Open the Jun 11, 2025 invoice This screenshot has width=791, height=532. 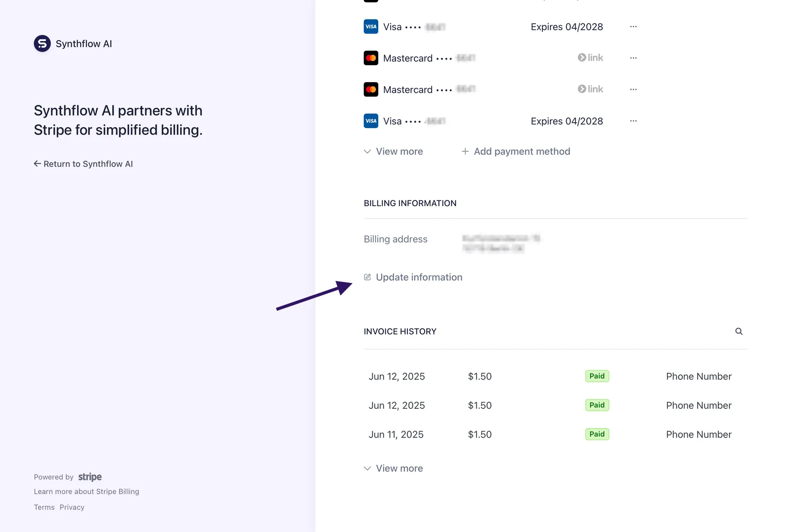(555, 434)
